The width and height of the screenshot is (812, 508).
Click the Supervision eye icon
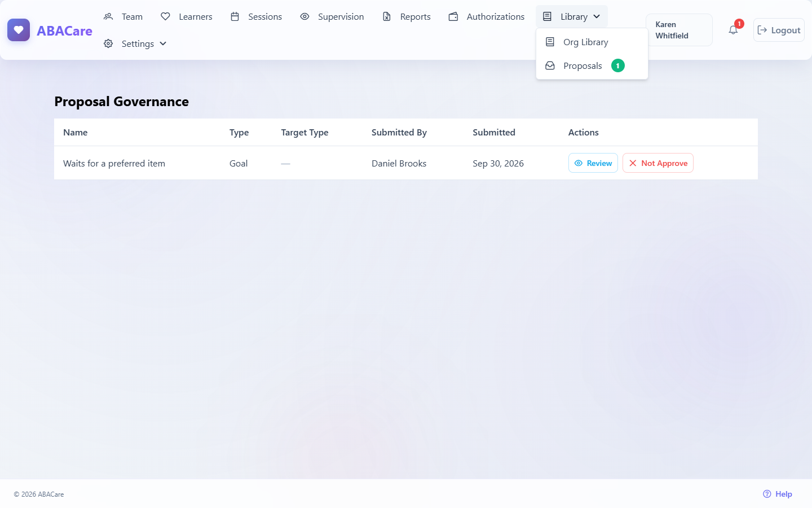pos(304,16)
